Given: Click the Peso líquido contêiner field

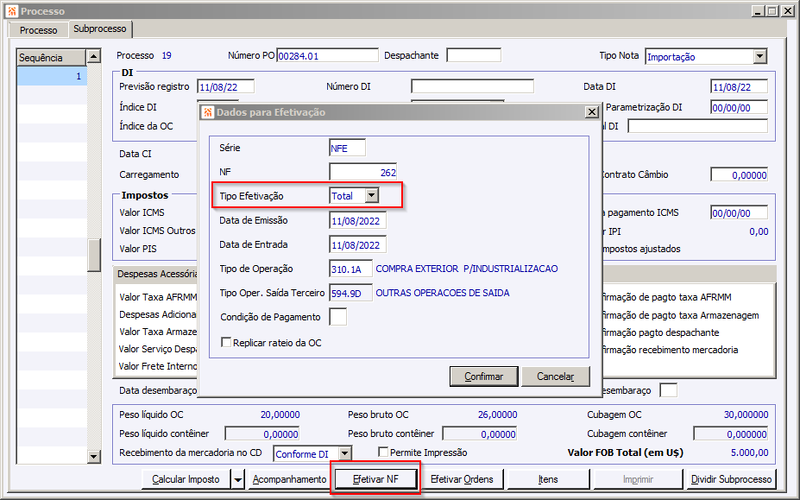Looking at the screenshot, I should tap(262, 434).
